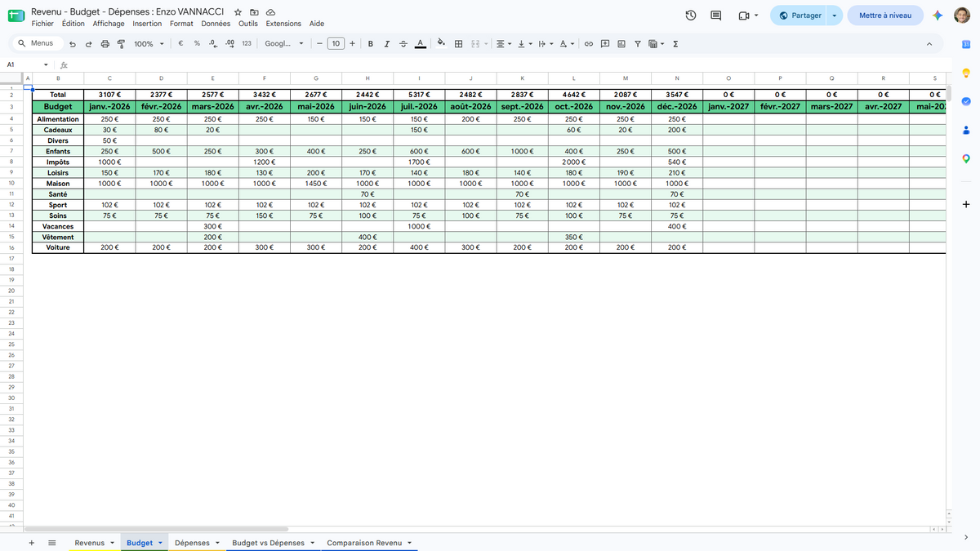980x551 pixels.
Task: Apply euro currency format
Action: coord(180,44)
